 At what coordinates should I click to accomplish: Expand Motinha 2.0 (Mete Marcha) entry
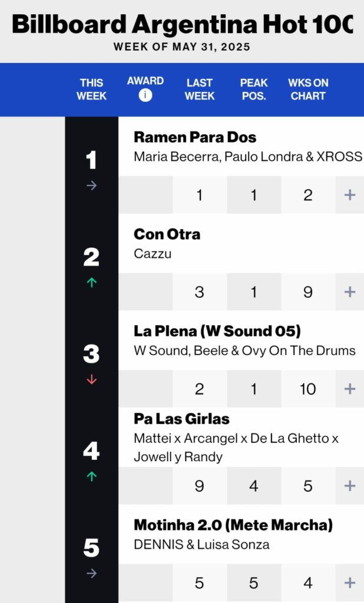(350, 583)
